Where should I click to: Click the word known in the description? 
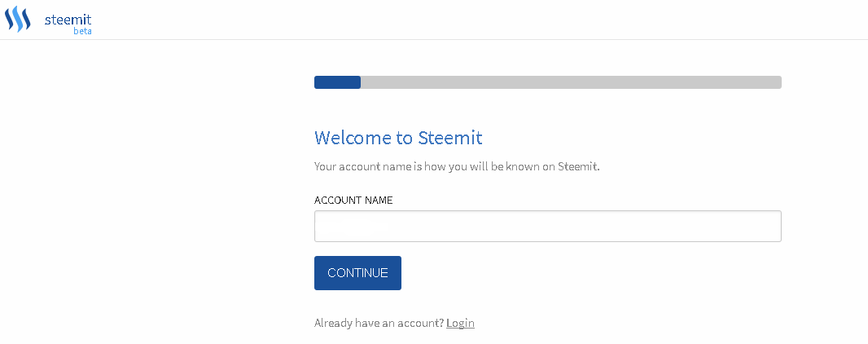coord(523,167)
